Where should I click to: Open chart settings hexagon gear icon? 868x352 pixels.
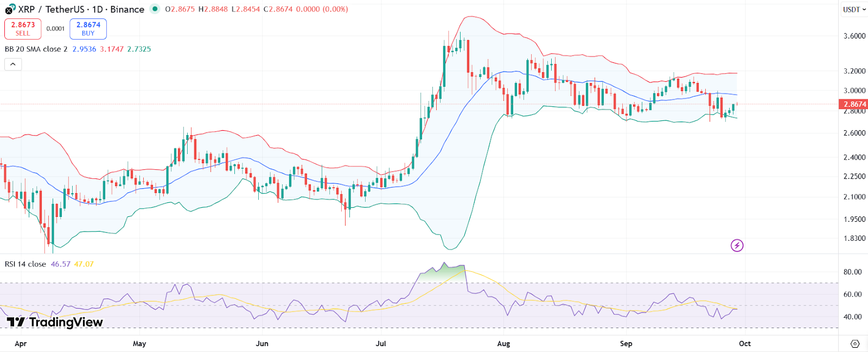855,344
